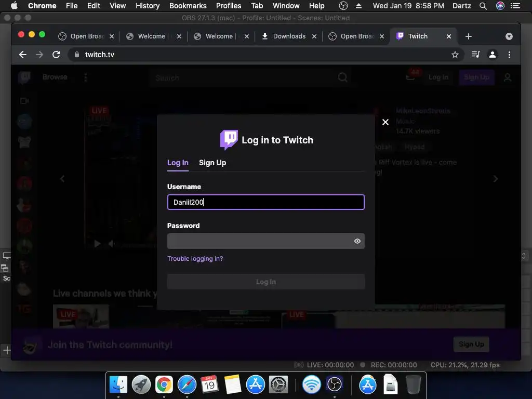
Task: Open Safari from the Dock
Action: [187, 385]
